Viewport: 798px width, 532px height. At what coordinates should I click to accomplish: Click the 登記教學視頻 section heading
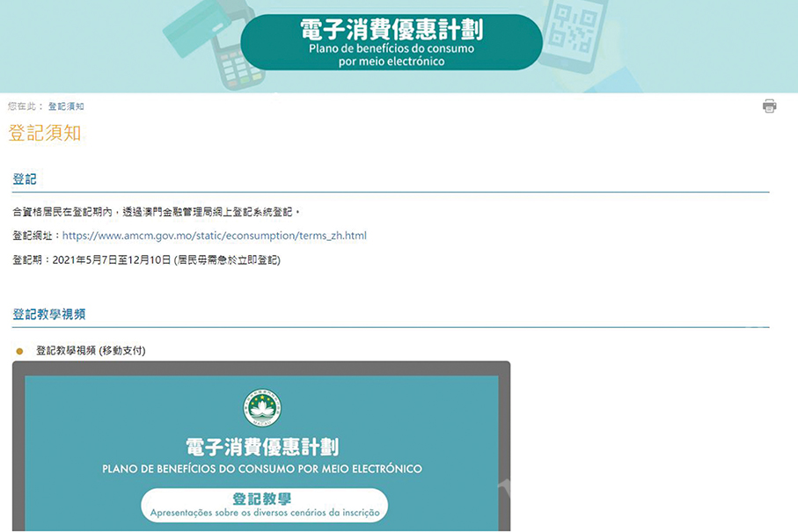48,314
